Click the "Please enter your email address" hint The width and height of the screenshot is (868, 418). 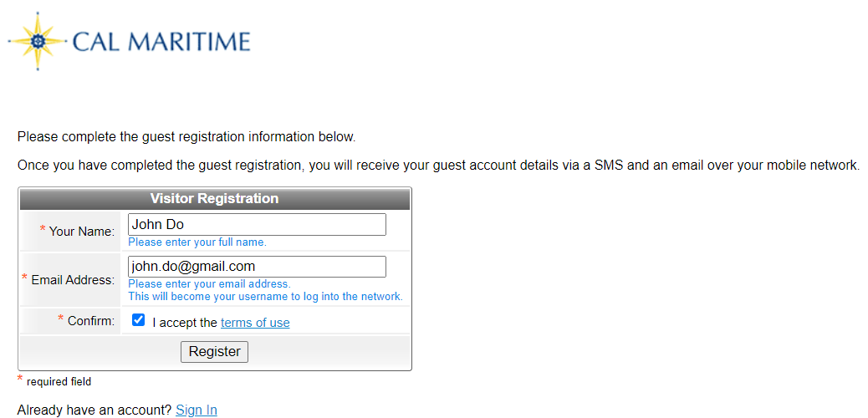209,284
